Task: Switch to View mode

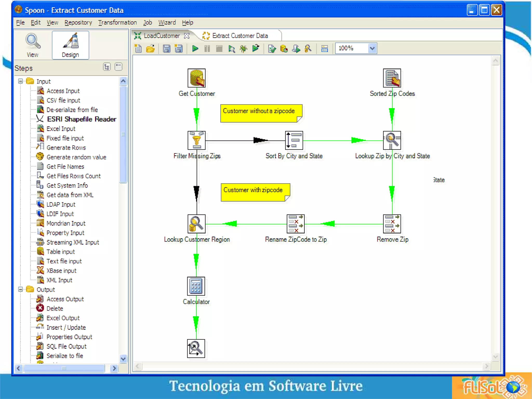Action: pos(32,45)
